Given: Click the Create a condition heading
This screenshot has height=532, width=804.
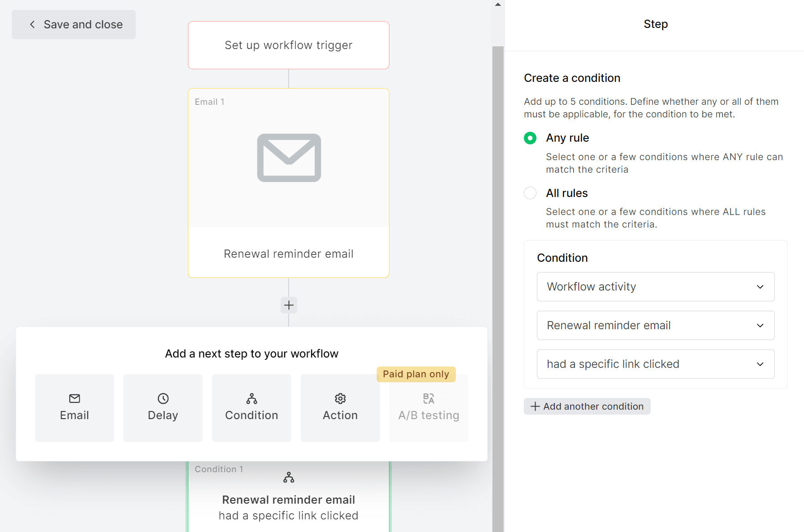Looking at the screenshot, I should pyautogui.click(x=572, y=78).
